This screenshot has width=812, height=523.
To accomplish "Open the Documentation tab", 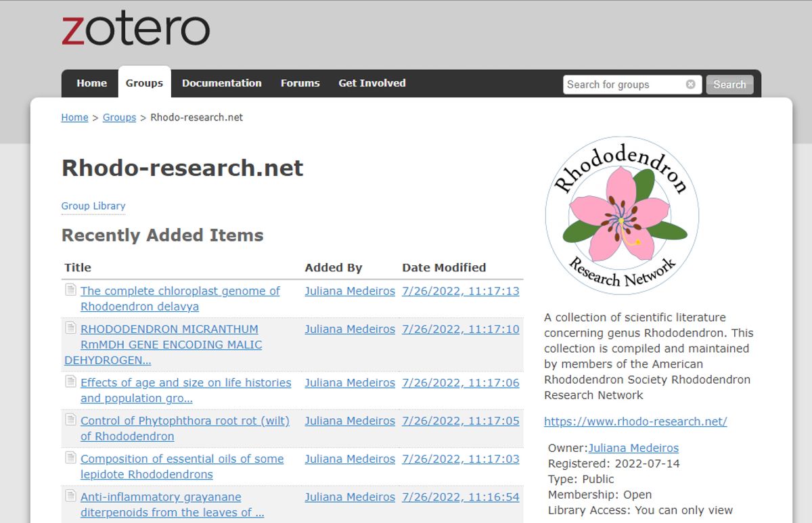I will (221, 83).
